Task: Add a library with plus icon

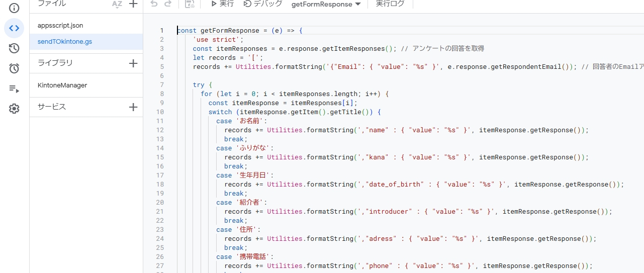Action: tap(133, 63)
